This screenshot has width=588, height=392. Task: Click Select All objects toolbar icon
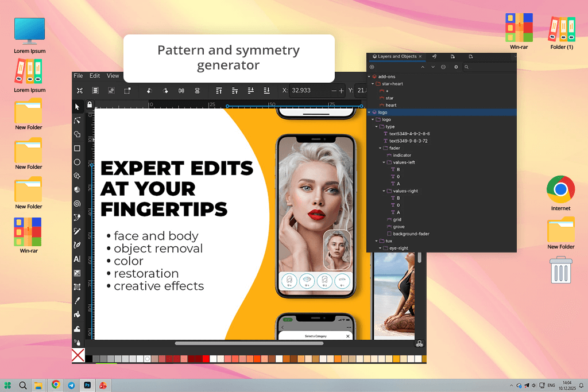(80, 91)
